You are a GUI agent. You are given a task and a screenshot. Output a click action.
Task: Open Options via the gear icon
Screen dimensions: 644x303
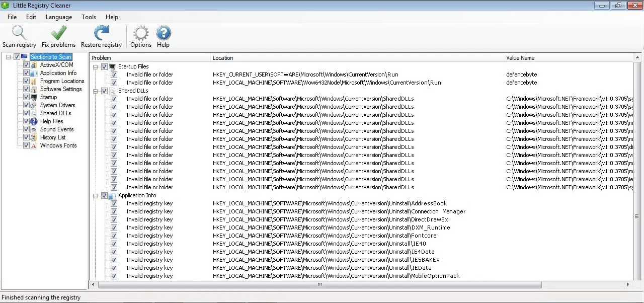coord(140,32)
